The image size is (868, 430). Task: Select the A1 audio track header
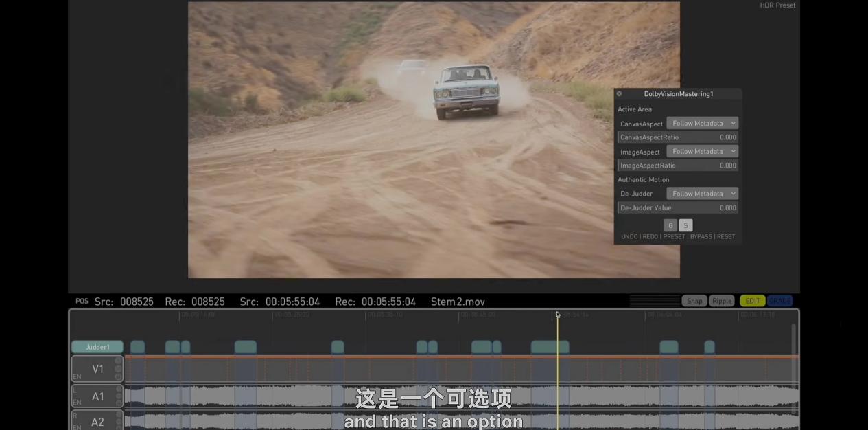97,396
